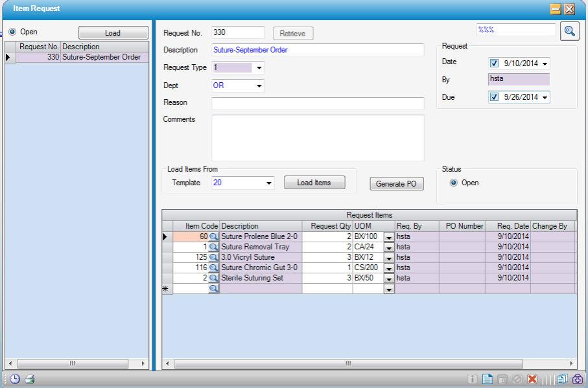
Task: Open item lookup for Suture Prolene Blue 2-0
Action: pos(213,237)
